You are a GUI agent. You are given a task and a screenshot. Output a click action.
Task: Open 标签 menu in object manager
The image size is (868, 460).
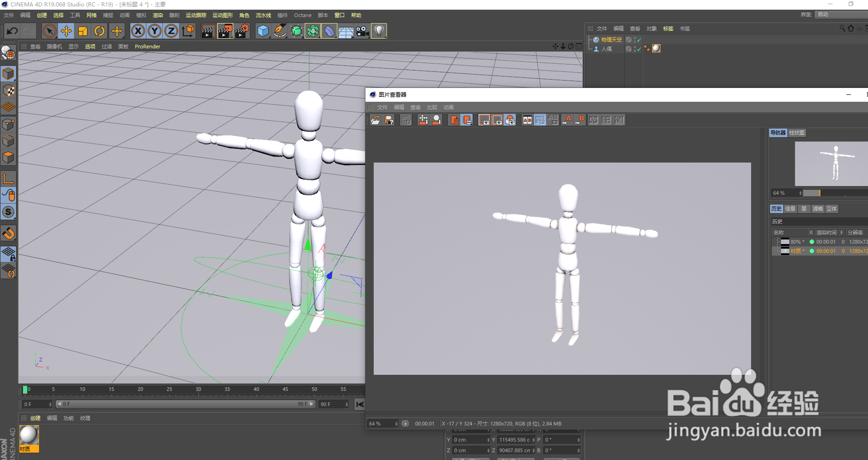pos(668,29)
